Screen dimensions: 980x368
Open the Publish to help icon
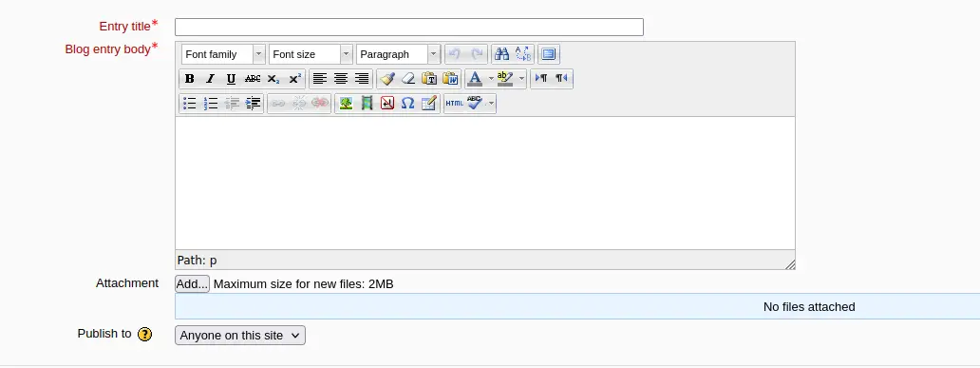coord(144,334)
